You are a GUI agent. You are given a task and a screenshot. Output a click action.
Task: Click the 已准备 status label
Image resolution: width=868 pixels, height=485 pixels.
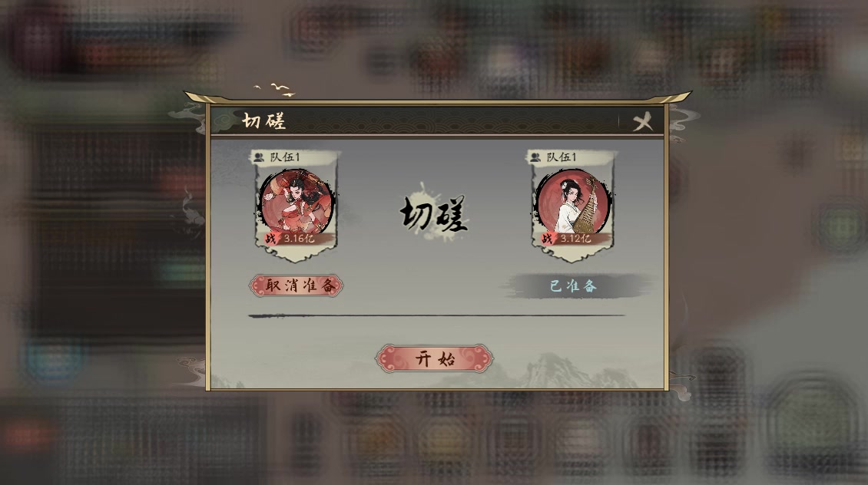click(x=574, y=286)
